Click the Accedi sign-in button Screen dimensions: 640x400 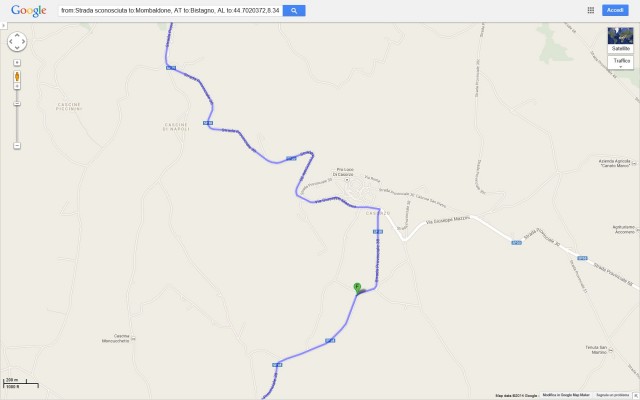click(x=615, y=10)
